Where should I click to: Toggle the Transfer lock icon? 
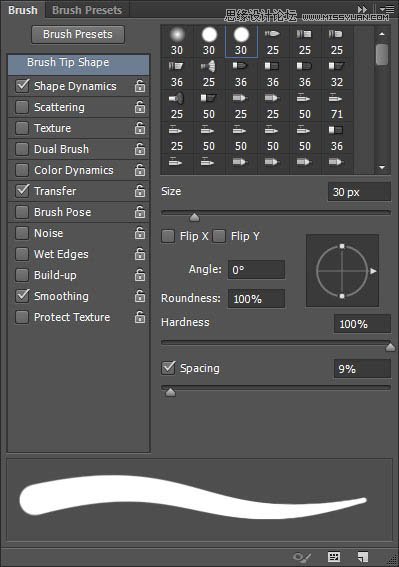(x=140, y=191)
